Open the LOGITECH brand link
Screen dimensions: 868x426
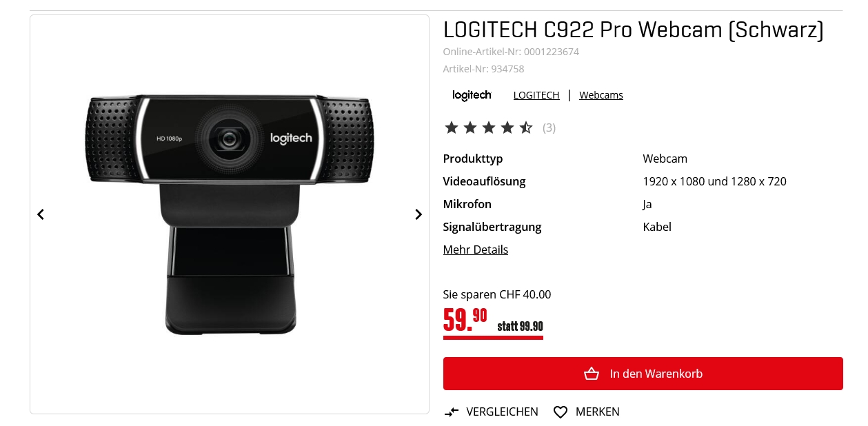[536, 95]
